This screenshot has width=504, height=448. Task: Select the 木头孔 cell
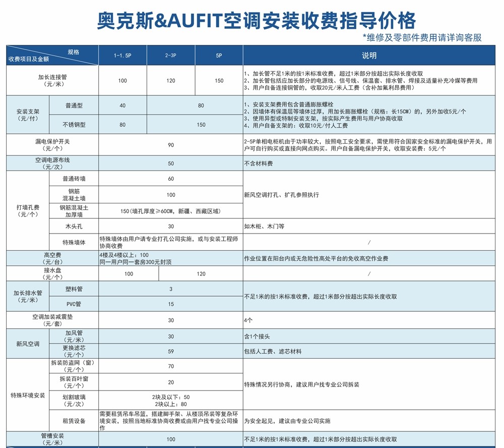coord(74,226)
